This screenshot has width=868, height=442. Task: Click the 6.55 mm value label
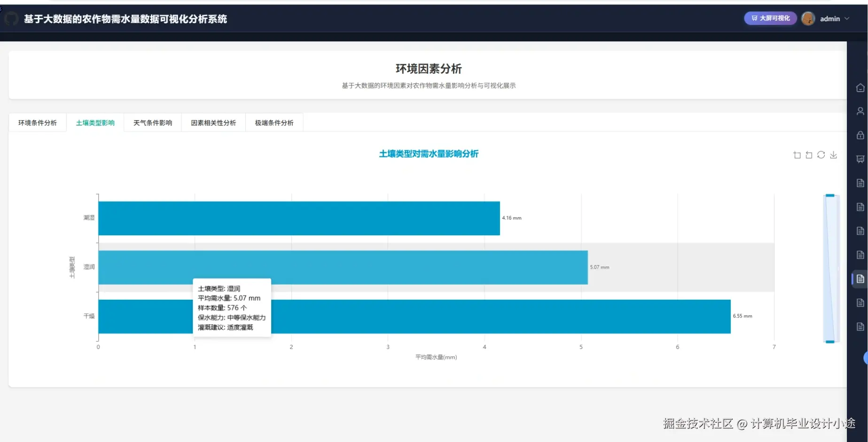coord(743,316)
